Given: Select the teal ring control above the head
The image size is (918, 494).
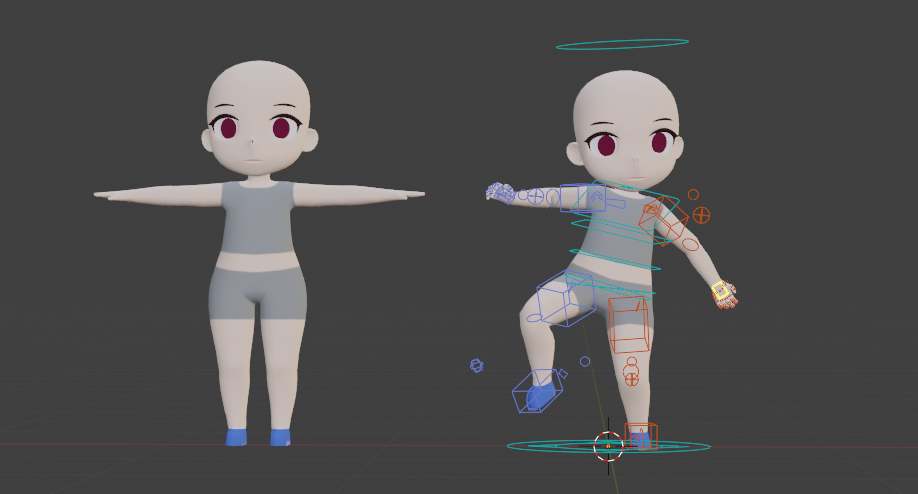Looking at the screenshot, I should click(x=622, y=44).
